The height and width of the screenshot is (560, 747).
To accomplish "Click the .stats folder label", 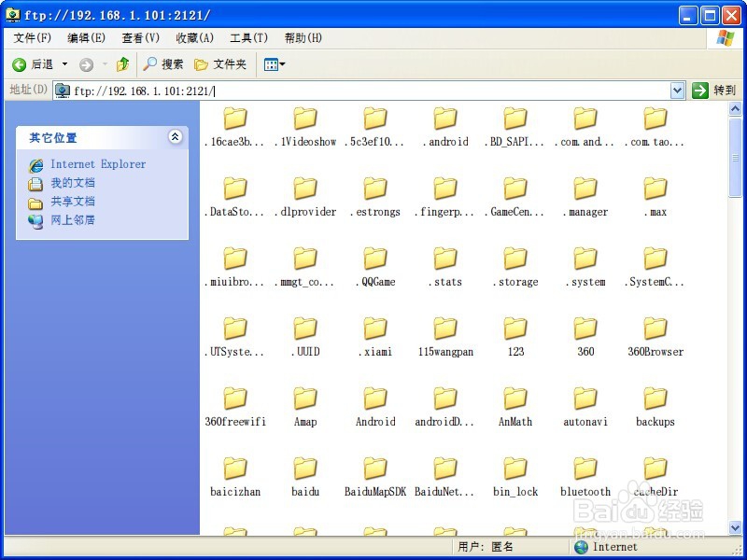I will 445,282.
